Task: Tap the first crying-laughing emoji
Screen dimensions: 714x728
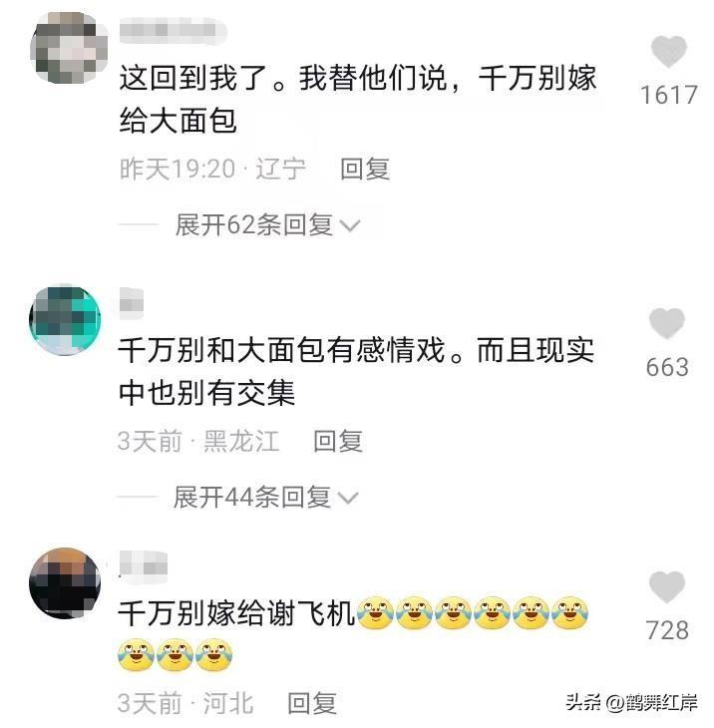Action: tap(376, 613)
